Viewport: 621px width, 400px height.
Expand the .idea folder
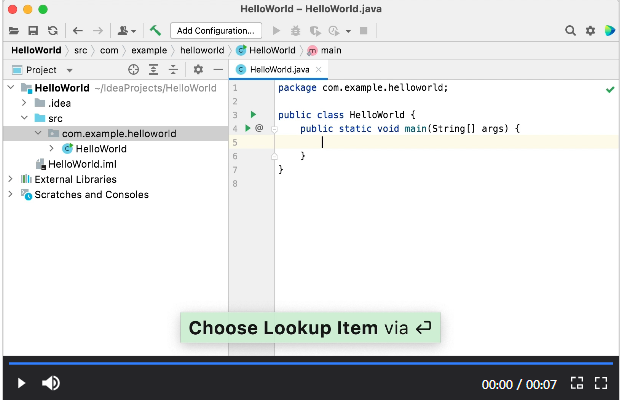(x=24, y=103)
